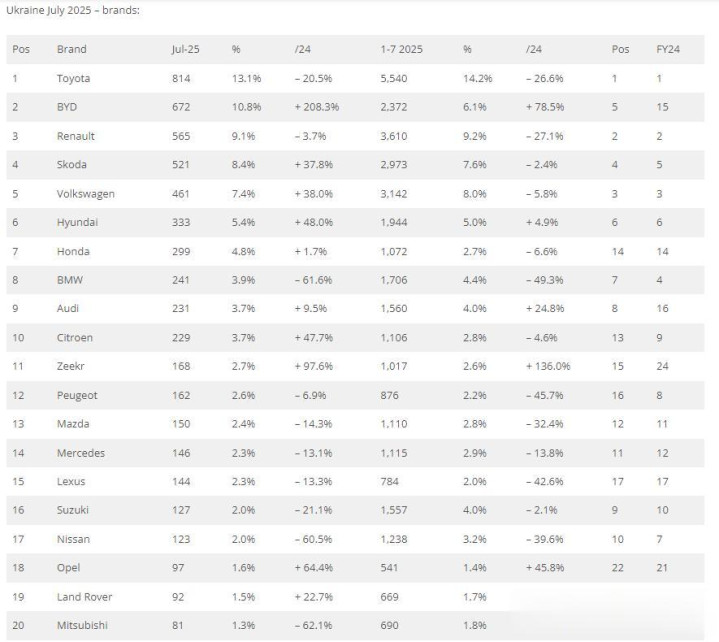This screenshot has height=642, width=719.
Task: Click the Mitsubishi brand entry
Action: (x=82, y=625)
